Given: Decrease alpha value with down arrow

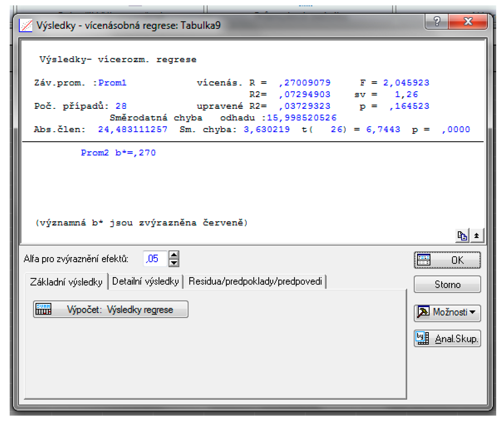Looking at the screenshot, I should pyautogui.click(x=174, y=263).
